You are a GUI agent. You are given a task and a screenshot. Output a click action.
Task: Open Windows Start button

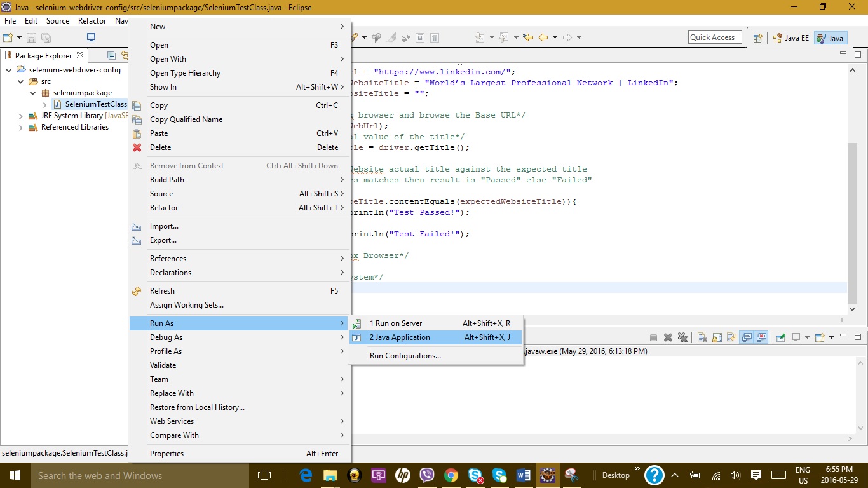pyautogui.click(x=15, y=475)
